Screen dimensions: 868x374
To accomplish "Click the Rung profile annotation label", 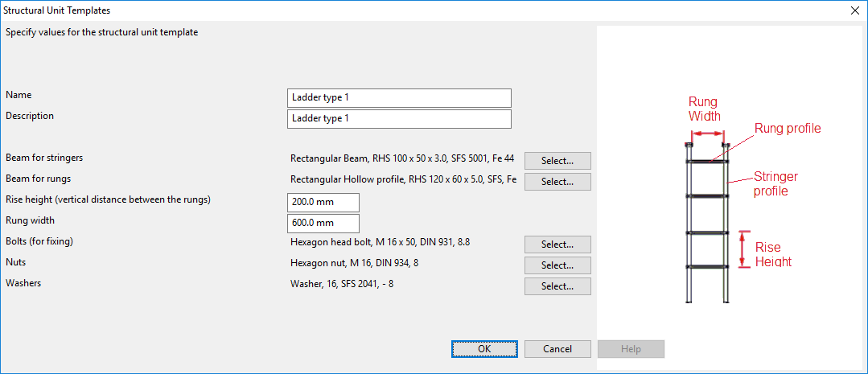I will (x=788, y=129).
